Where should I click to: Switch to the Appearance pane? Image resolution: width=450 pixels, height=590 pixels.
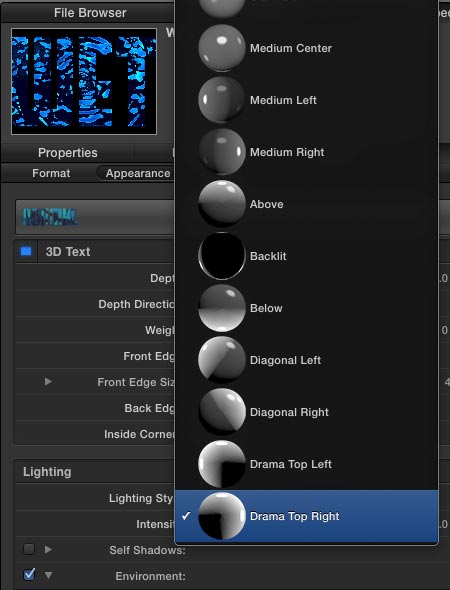coord(138,173)
